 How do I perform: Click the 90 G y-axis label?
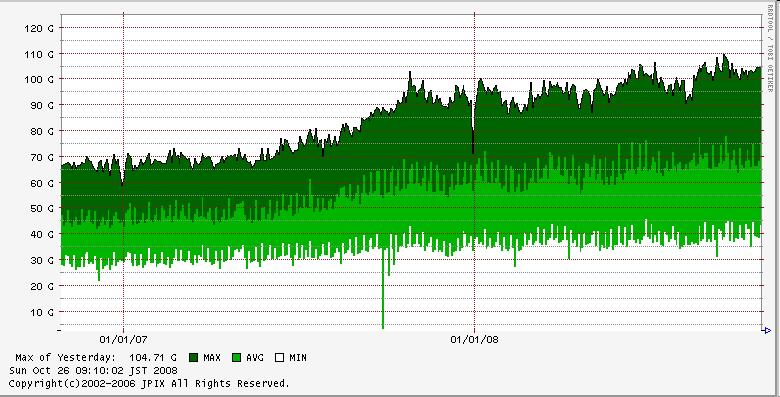[42, 105]
